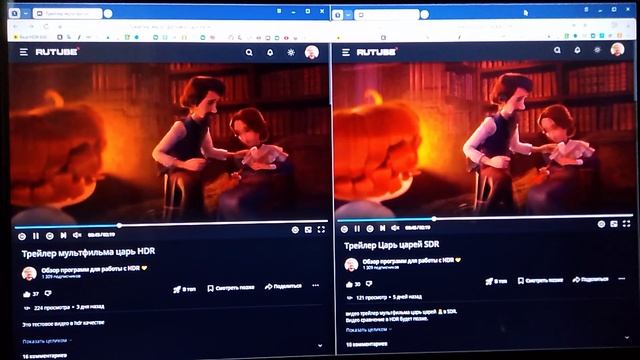Image resolution: width=640 pixels, height=360 pixels.
Task: Dislike the HDR trailer video
Action: pyautogui.click(x=48, y=293)
